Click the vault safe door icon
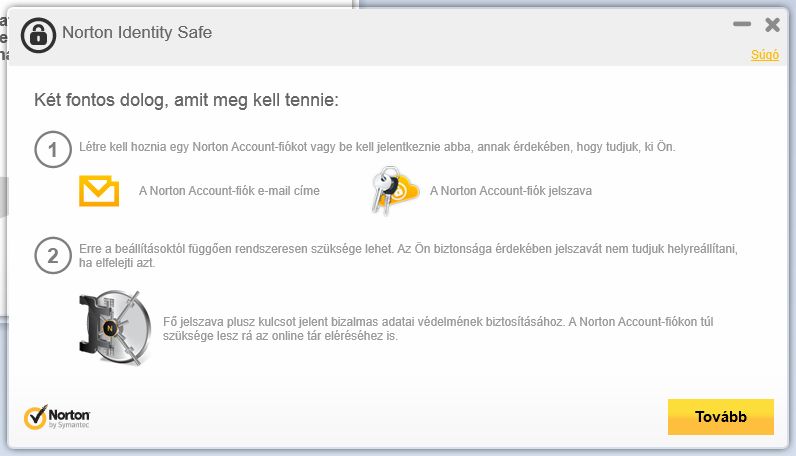Screen dimensions: 796x456 click(116, 328)
